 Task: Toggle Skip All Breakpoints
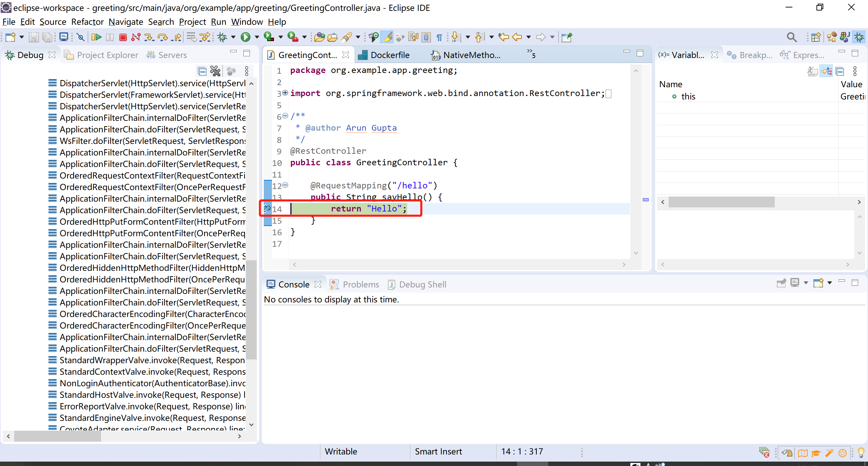click(80, 37)
